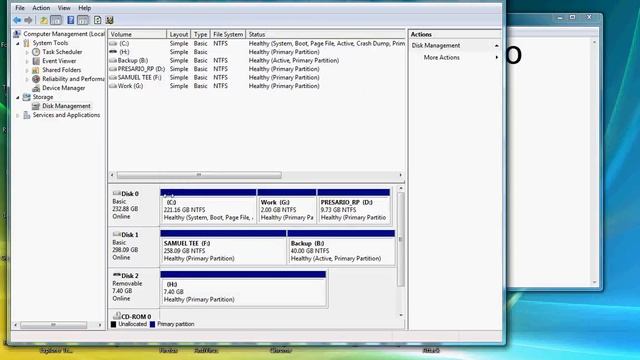640x360 pixels.
Task: Expand the Shared Folders node arrow
Action: coord(27,70)
